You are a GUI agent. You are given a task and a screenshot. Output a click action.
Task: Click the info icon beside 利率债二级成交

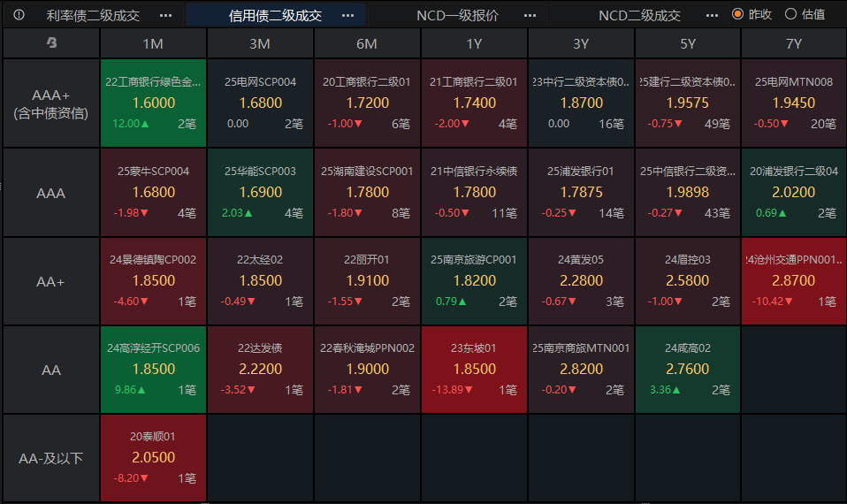pyautogui.click(x=19, y=14)
